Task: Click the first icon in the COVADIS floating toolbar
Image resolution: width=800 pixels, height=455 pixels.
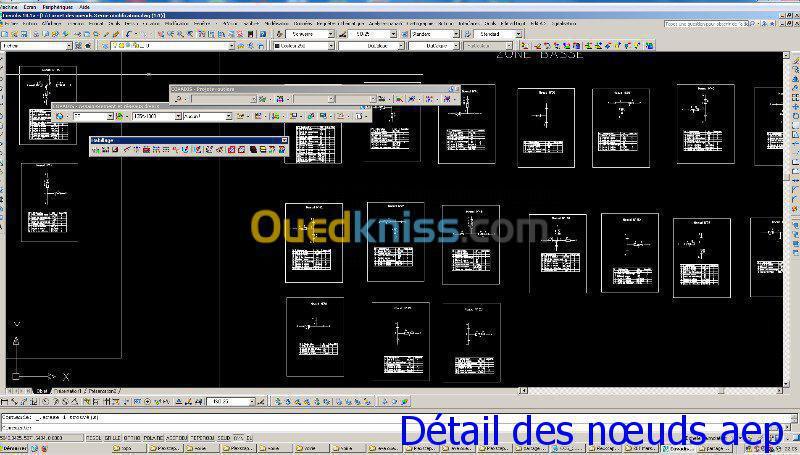Action: [178, 99]
